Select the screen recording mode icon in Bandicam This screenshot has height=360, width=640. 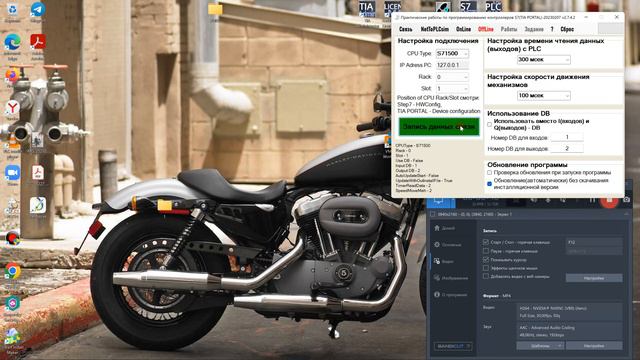pyautogui.click(x=439, y=201)
